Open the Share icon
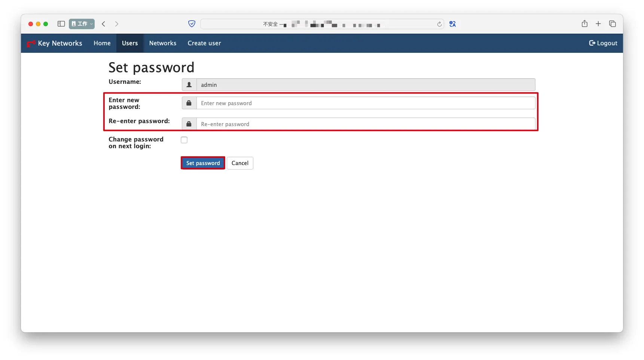This screenshot has width=644, height=360. 584,24
